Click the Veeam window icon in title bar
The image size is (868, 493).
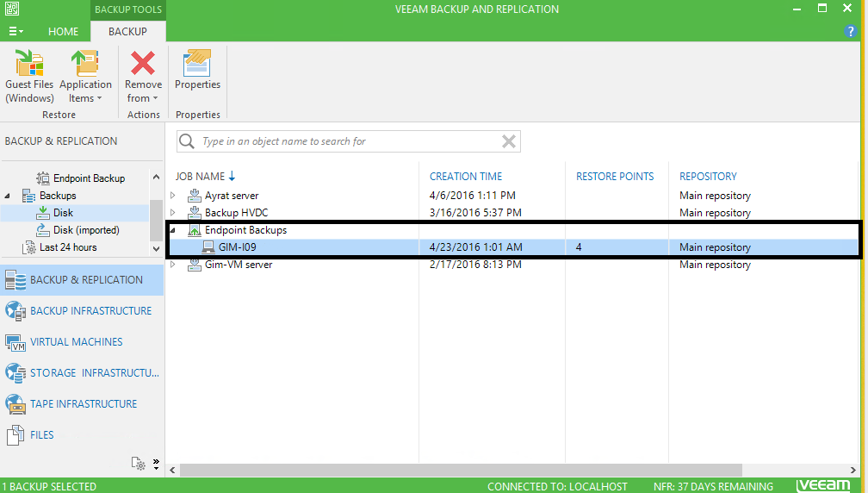[x=12, y=9]
